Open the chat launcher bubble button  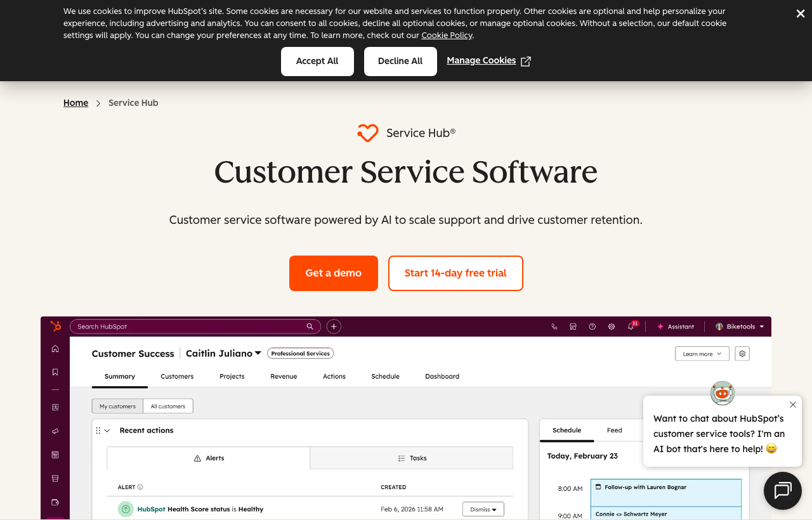click(x=783, y=491)
